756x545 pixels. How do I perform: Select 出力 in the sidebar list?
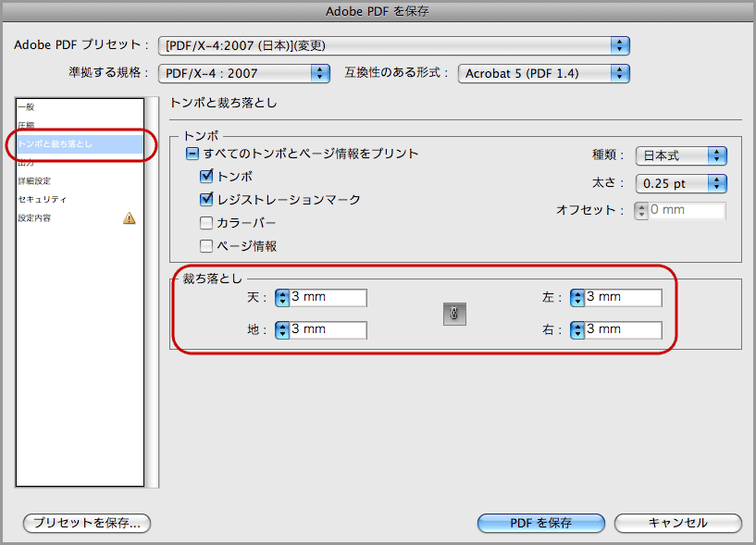80,163
